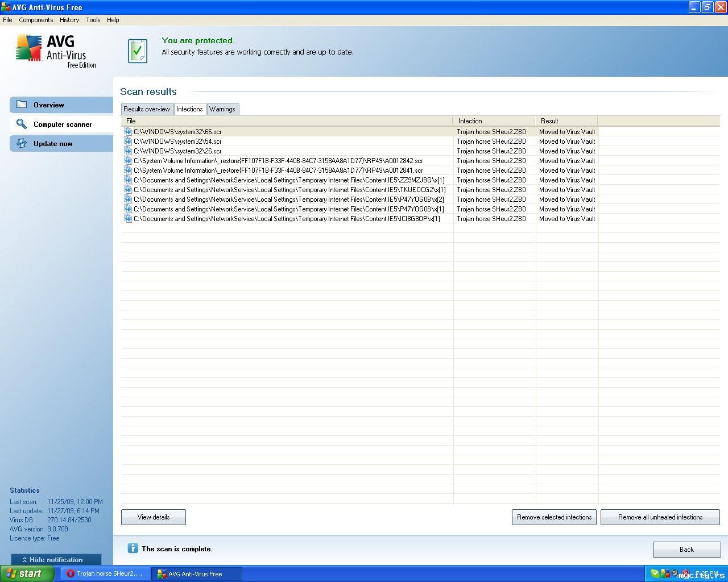Image resolution: width=728 pixels, height=582 pixels.
Task: Open the History menu
Action: (69, 20)
